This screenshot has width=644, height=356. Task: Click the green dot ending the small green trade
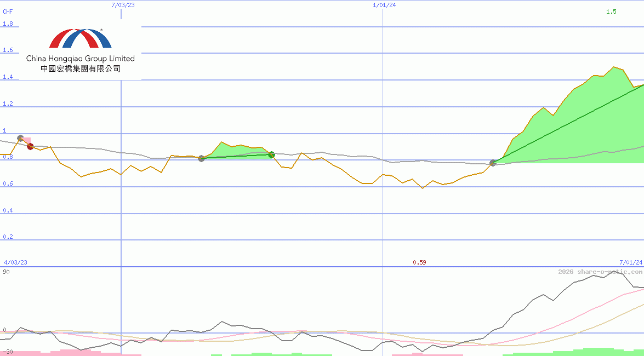pos(271,154)
